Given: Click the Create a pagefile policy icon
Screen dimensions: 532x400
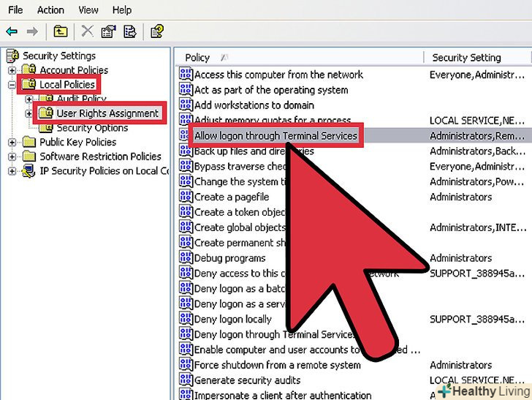Looking at the screenshot, I should point(186,197).
